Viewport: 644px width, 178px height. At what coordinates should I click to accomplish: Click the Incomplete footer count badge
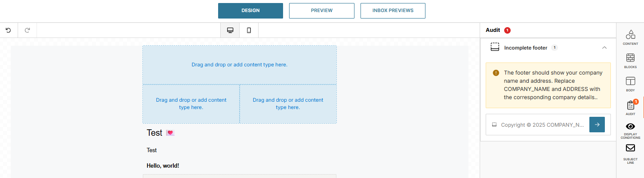point(554,47)
